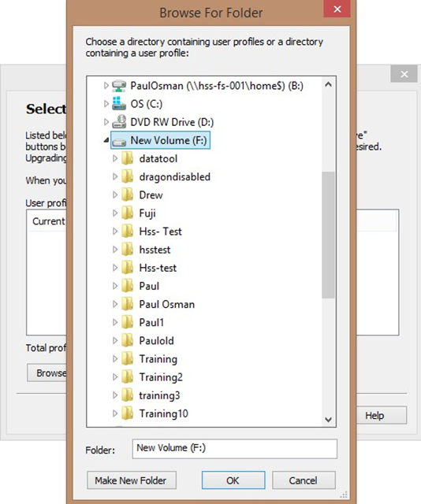Confirm selection with the OK button
421x504 pixels.
tap(233, 480)
